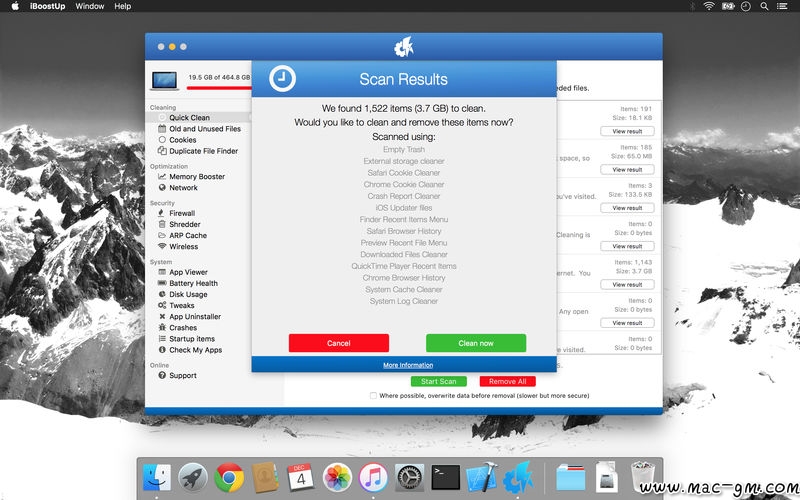Open the Apple menu
800x500 pixels.
coord(15,6)
